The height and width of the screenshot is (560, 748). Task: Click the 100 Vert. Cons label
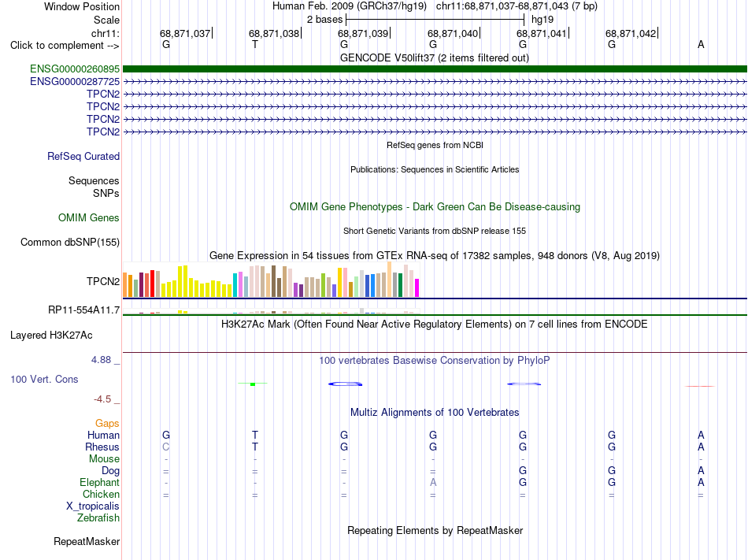click(44, 379)
